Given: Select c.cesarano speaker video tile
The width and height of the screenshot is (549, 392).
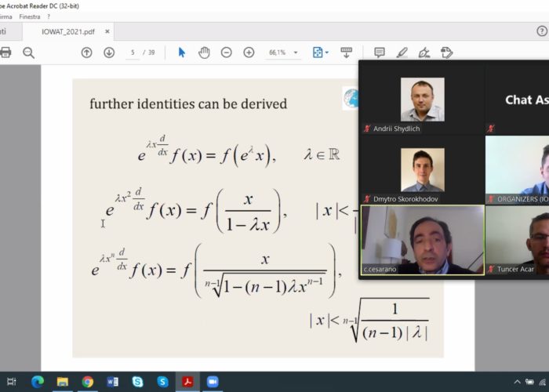Looking at the screenshot, I should 422,240.
